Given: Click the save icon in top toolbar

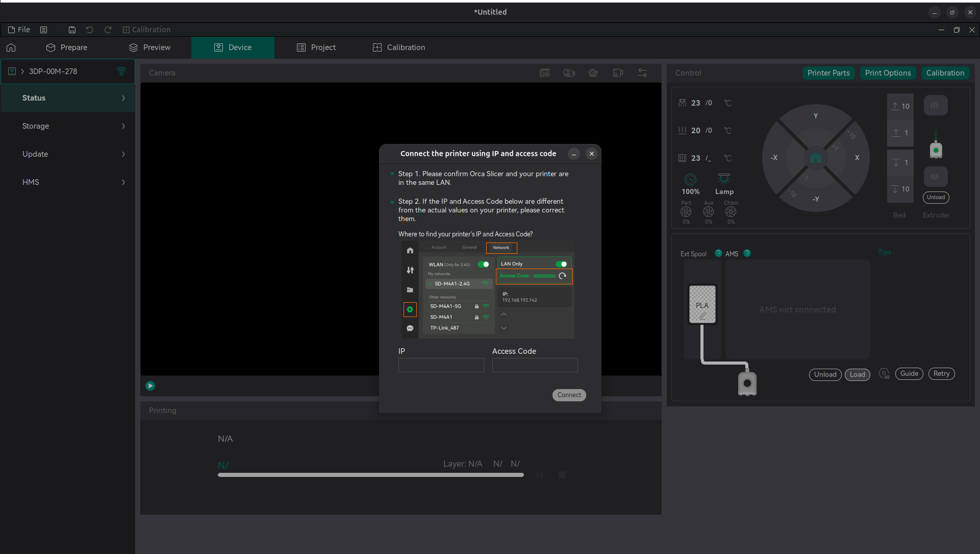Looking at the screenshot, I should coord(72,30).
